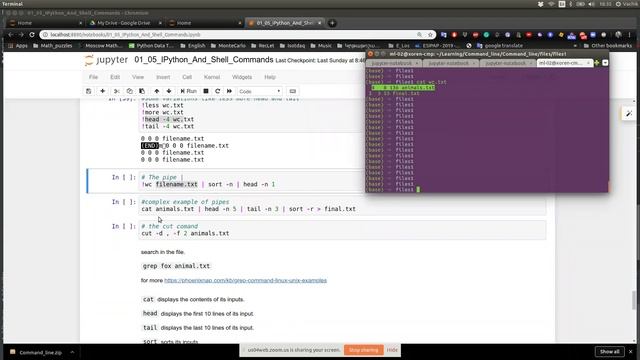Open the Math_puzzles bookmark folder
Image resolution: width=640 pixels, height=360 pixels.
[x=53, y=46]
